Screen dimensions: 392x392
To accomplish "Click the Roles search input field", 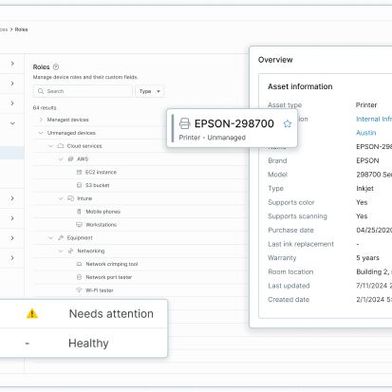I will pos(83,91).
